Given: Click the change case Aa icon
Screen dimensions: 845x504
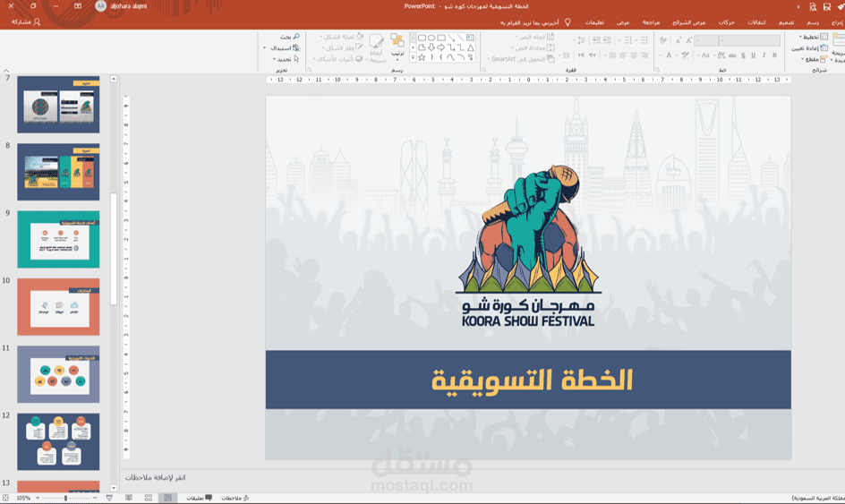Looking at the screenshot, I should tap(704, 55).
